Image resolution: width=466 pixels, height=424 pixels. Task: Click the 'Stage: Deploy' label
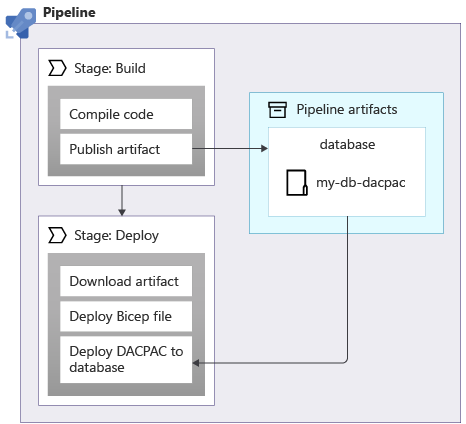(x=116, y=236)
